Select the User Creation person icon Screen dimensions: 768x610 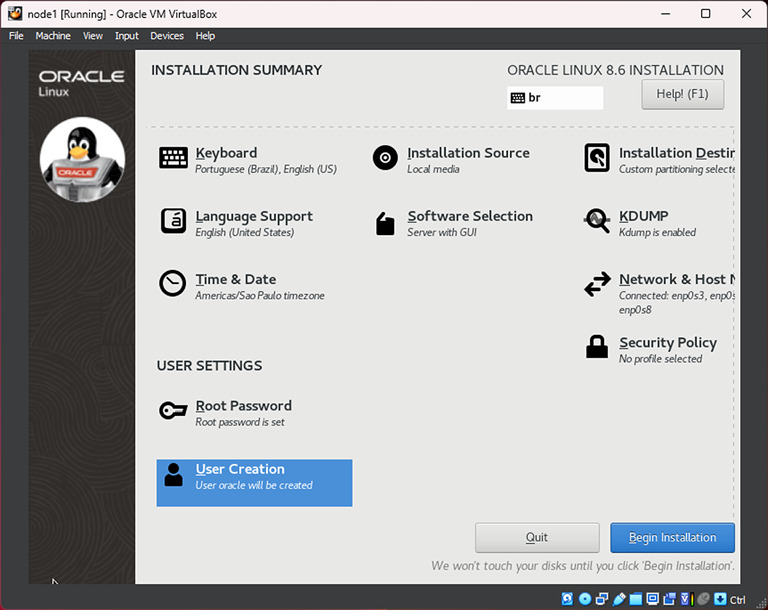click(173, 475)
